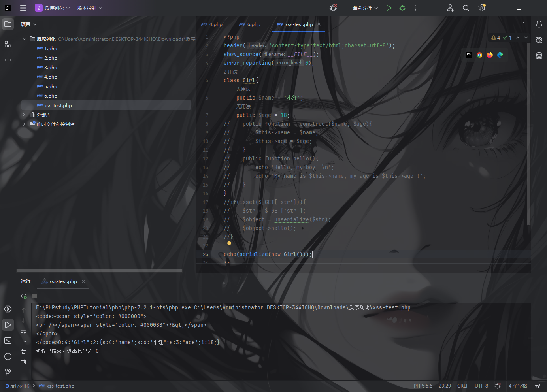
Task: Show more tool windows ellipsis in left sidebar
Action: 8,60
